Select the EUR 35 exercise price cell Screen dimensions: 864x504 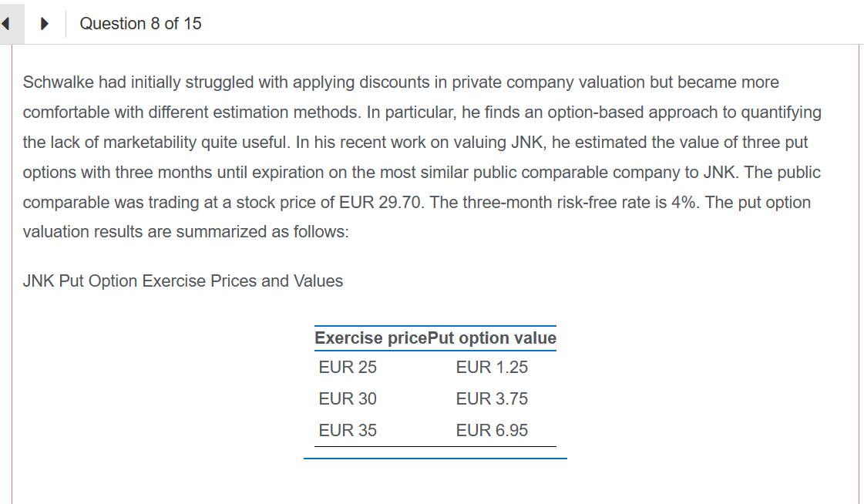point(348,431)
